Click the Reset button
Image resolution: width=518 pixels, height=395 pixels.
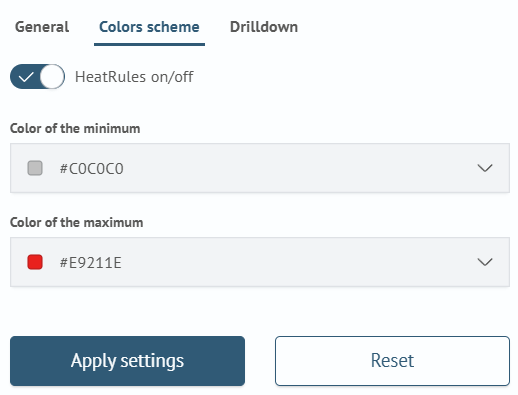392,361
